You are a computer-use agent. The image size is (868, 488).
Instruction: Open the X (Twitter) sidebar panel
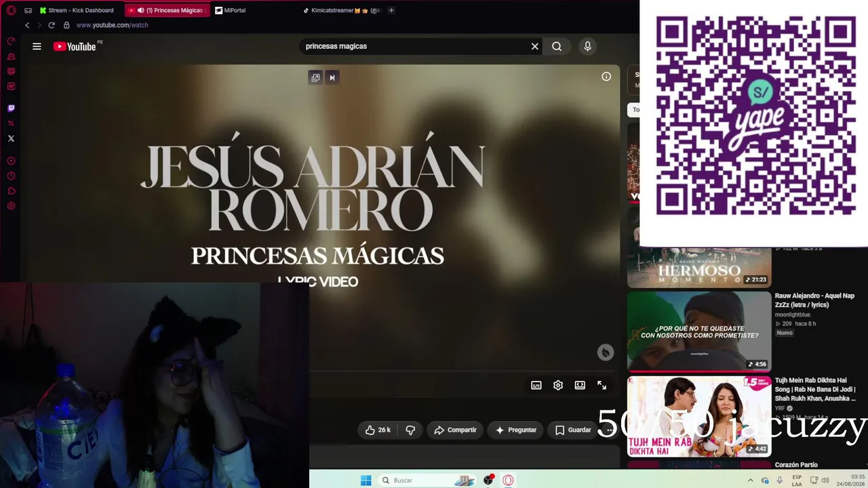[x=11, y=138]
